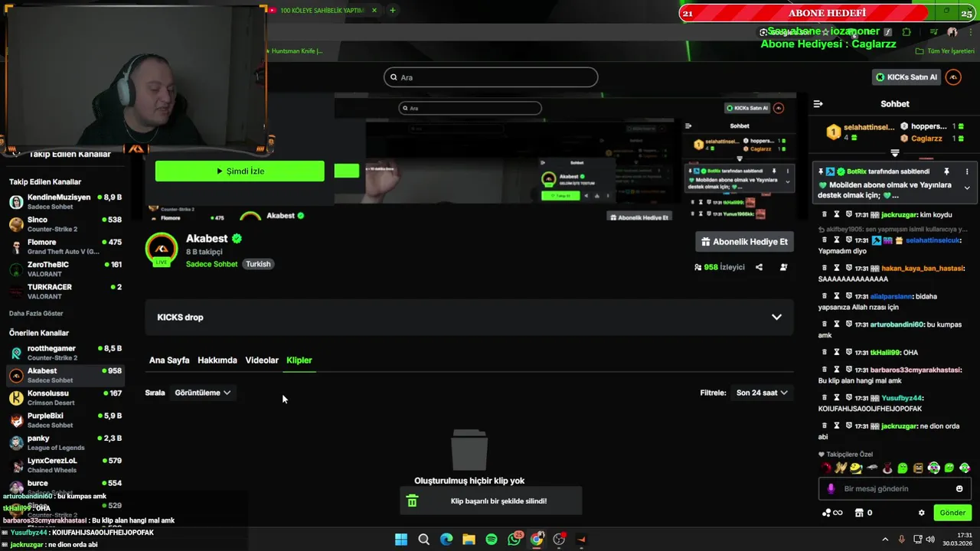980x551 pixels.
Task: Open TURKRACER channel in sidebar
Action: (x=65, y=292)
